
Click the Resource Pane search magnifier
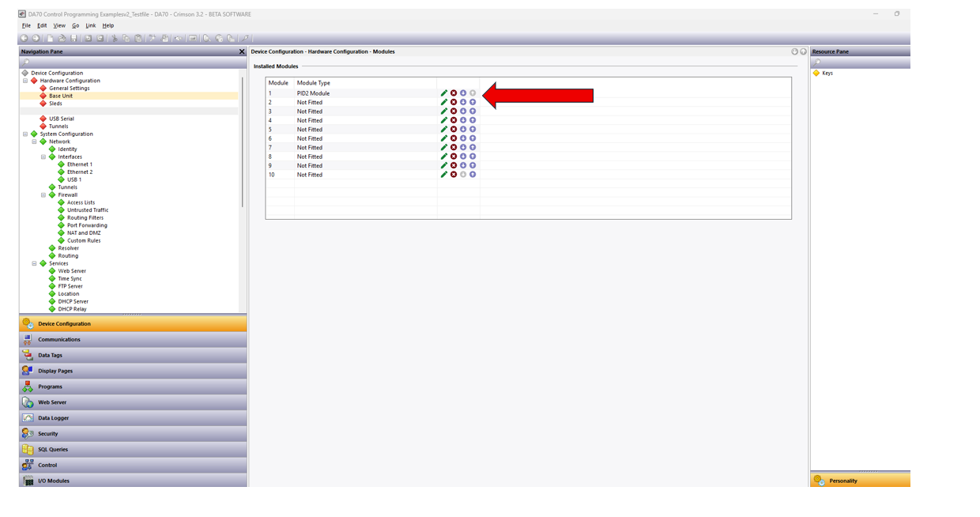817,62
